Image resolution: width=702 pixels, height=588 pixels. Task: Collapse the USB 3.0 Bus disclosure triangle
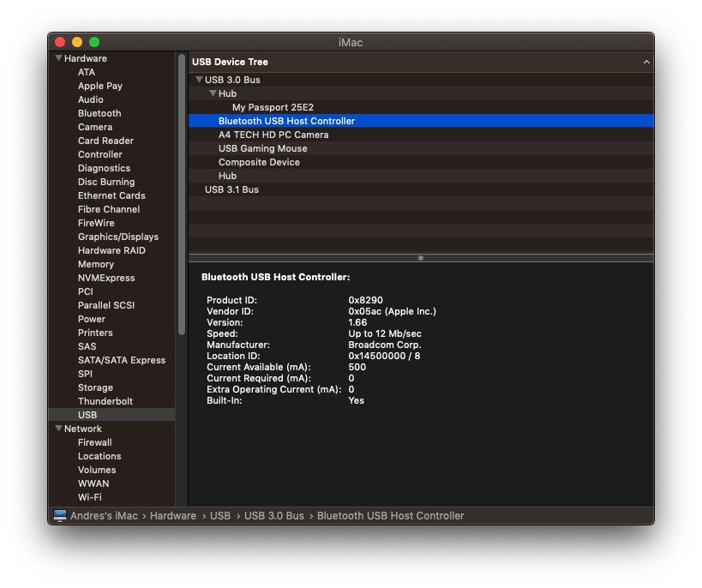coord(199,80)
